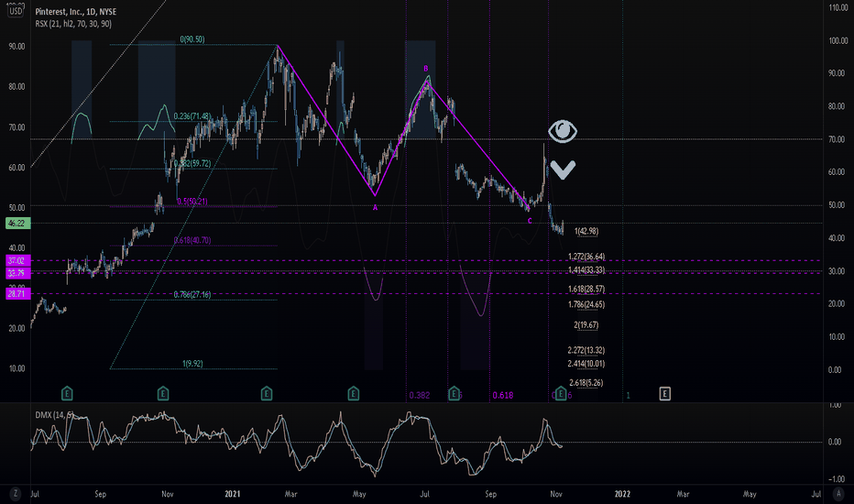
Task: Click the 1(42.98) extension level label
Action: coord(586,231)
